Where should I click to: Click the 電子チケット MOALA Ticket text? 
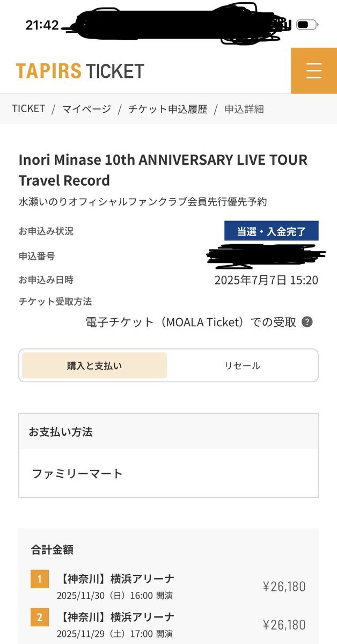pos(191,322)
